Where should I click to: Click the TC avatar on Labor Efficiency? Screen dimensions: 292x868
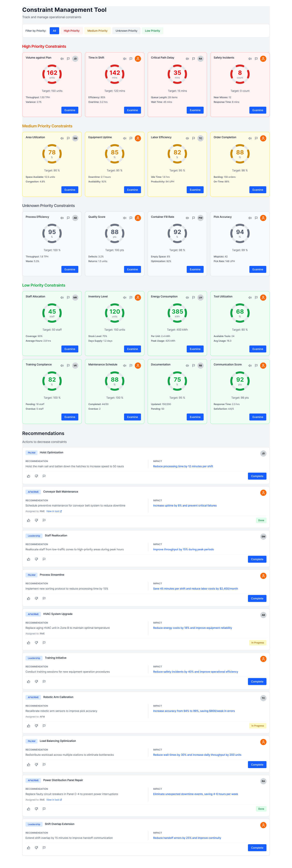(x=201, y=138)
